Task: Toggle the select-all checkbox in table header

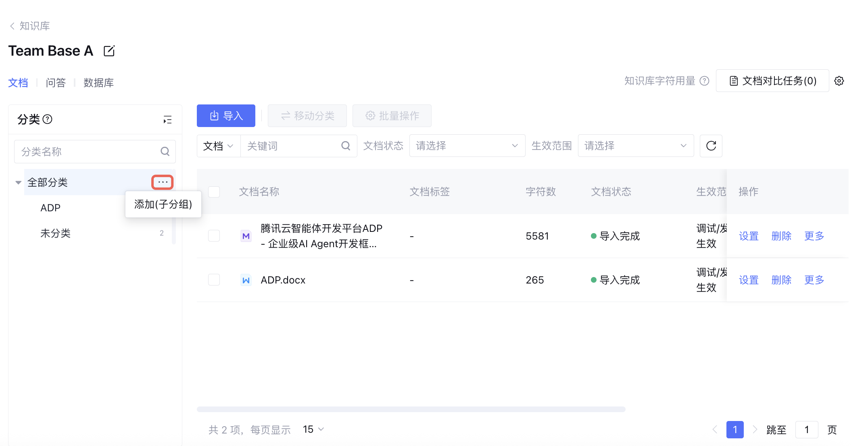Action: pos(214,192)
